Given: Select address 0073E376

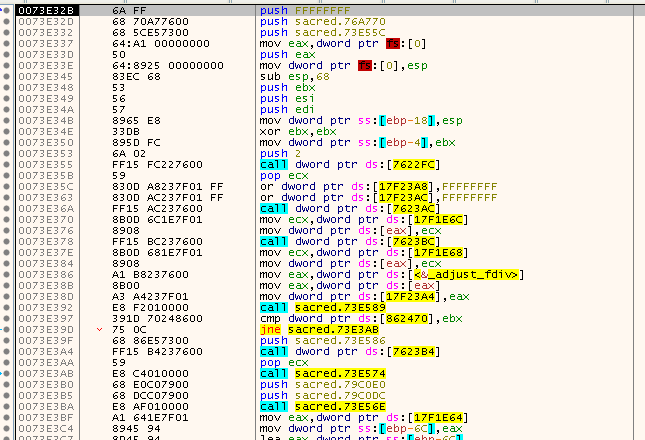Looking at the screenshot, I should click(46, 230).
